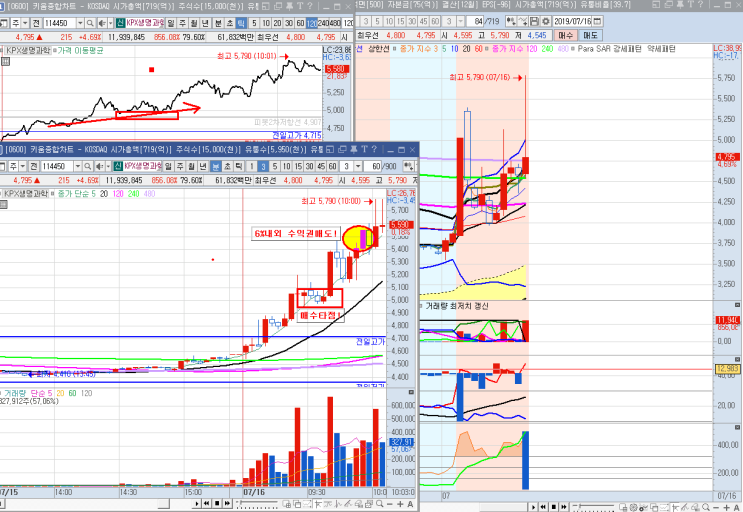
Task: Click 신 badge in top-left chart toolbar
Action: [x=120, y=23]
